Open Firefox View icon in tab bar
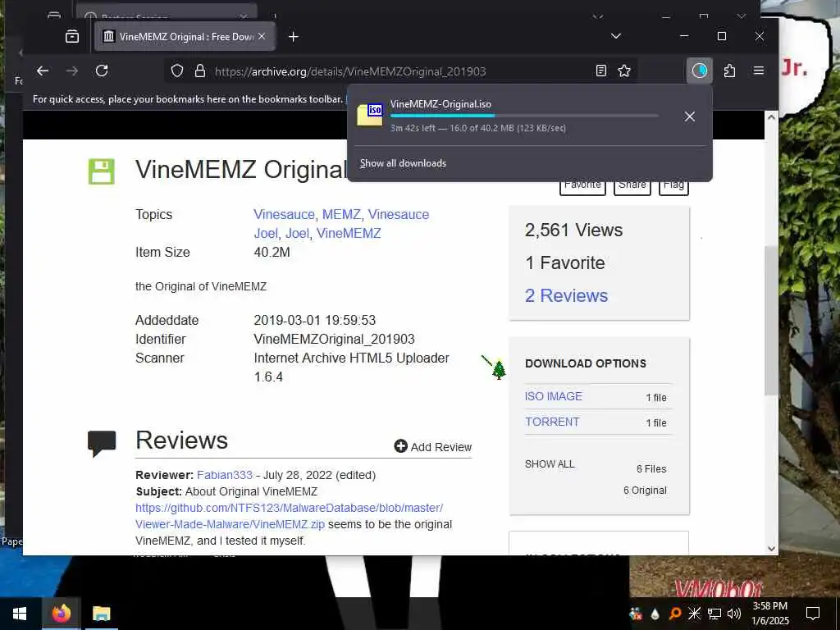Image resolution: width=840 pixels, height=630 pixels. click(x=72, y=36)
